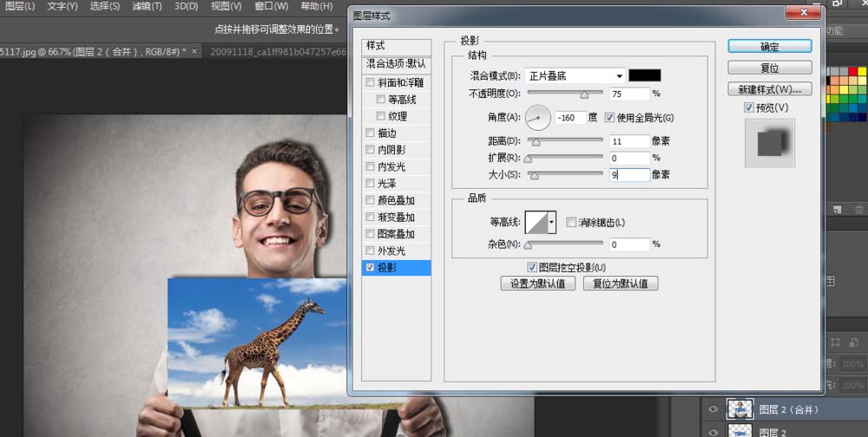The width and height of the screenshot is (868, 437).
Task: Enable the 颜色叠加 checkbox
Action: pos(370,200)
